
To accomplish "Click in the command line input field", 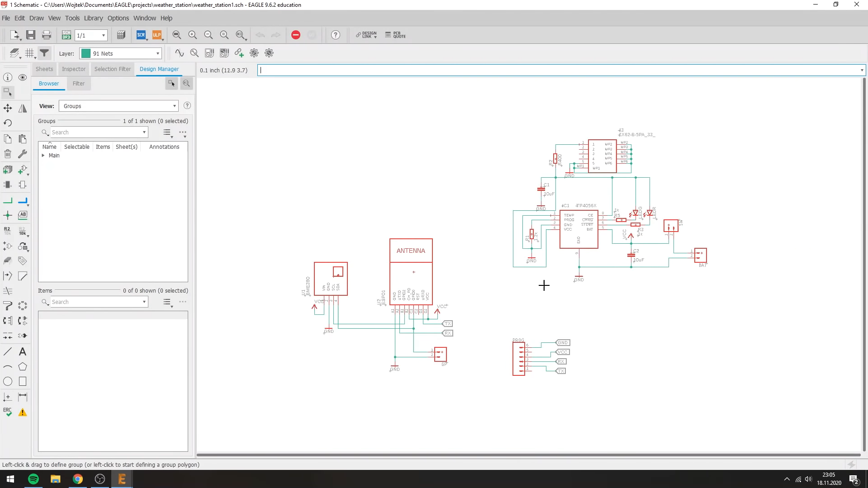I will pos(559,70).
